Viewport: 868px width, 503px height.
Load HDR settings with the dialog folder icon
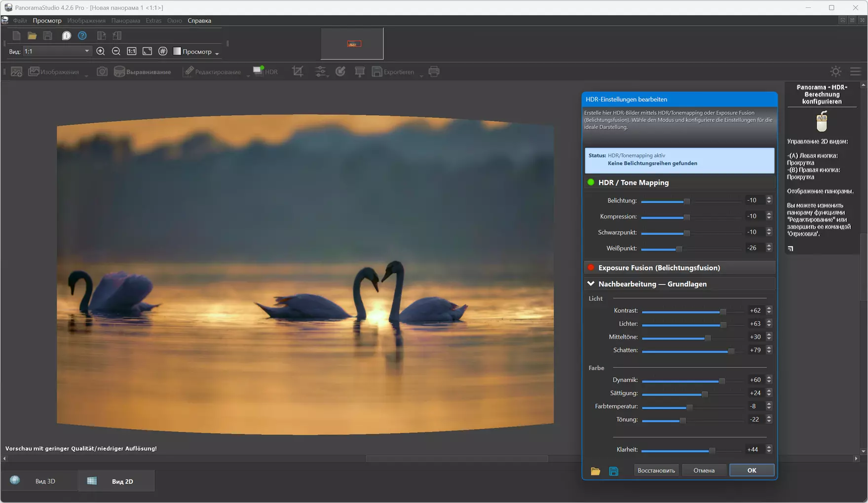click(596, 471)
